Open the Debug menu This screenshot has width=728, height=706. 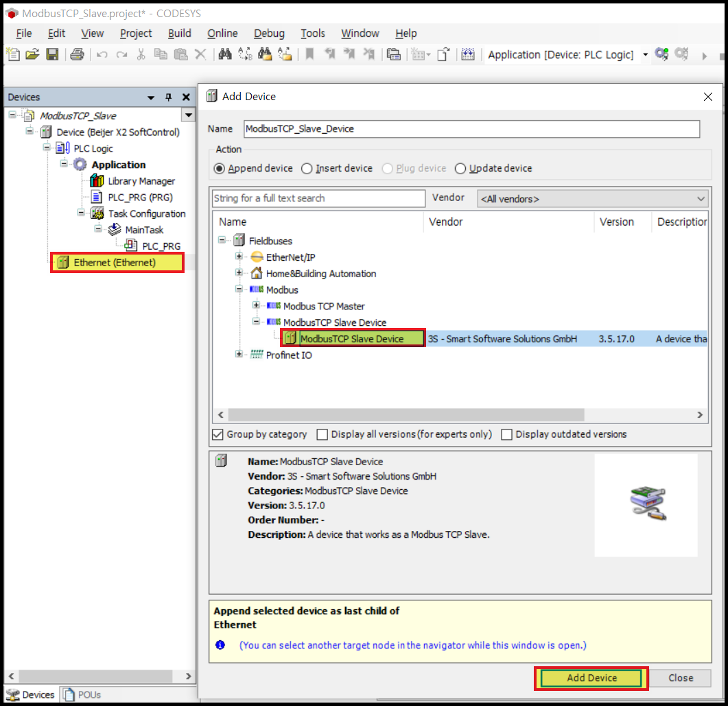point(269,34)
